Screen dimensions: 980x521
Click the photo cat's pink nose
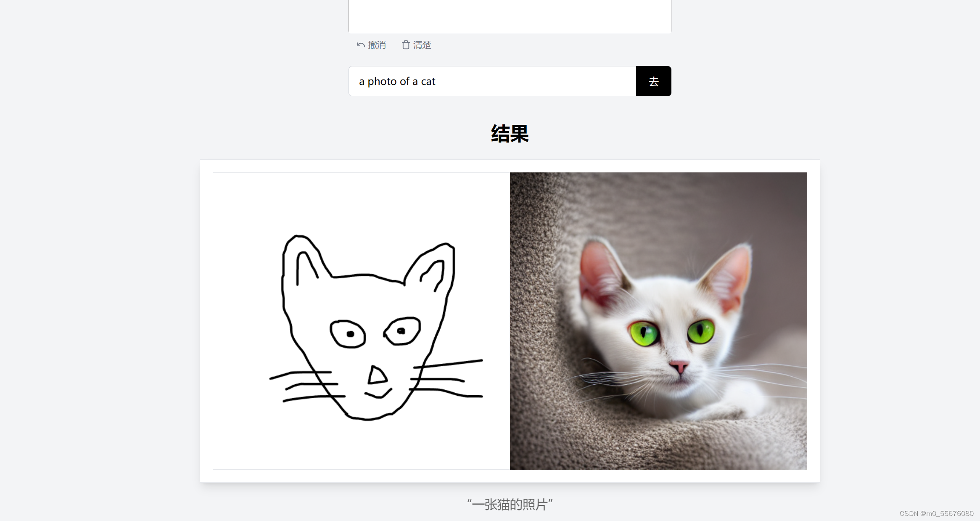[x=679, y=366]
